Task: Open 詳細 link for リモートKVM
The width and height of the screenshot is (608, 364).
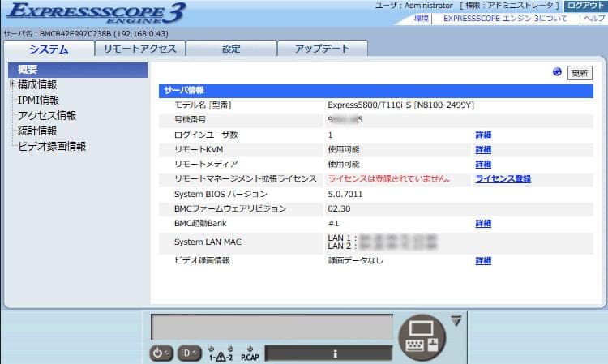Action: click(483, 150)
